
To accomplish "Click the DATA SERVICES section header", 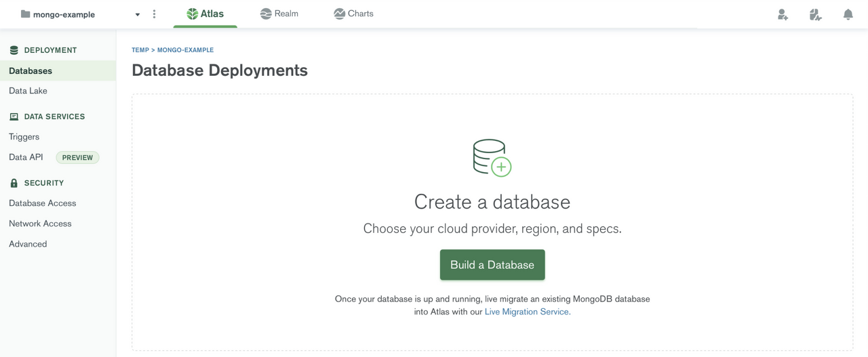I will [54, 117].
